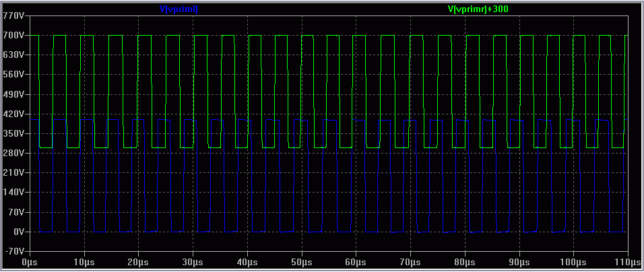Click the 50µs time axis label
This screenshot has height=272, width=644.
(x=302, y=261)
